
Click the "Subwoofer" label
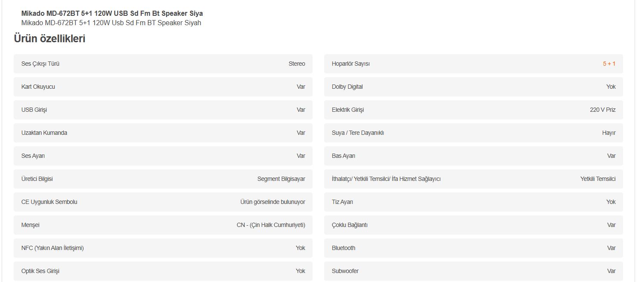[x=345, y=271]
